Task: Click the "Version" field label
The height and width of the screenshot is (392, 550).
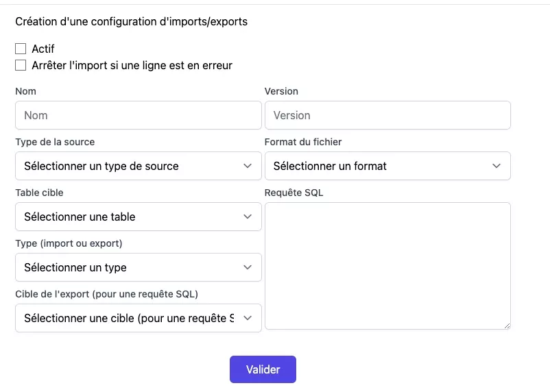Action: coord(281,91)
